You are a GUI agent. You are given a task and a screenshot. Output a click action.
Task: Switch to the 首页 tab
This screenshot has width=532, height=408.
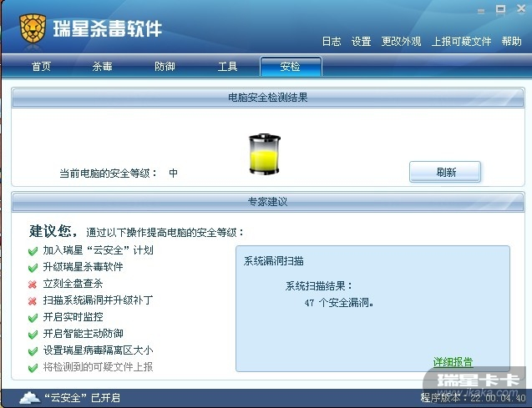click(42, 67)
